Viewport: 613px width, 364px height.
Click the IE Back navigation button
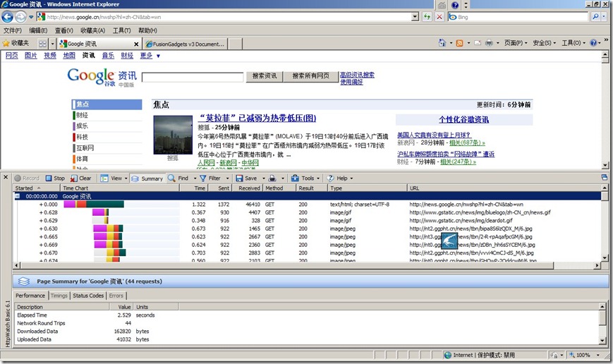pos(8,17)
